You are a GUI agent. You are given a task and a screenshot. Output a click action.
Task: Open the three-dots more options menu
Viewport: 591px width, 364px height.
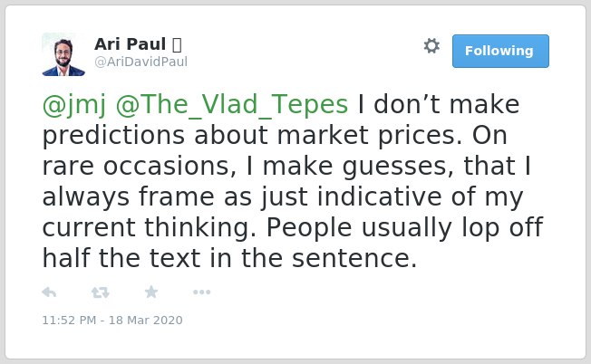(201, 292)
